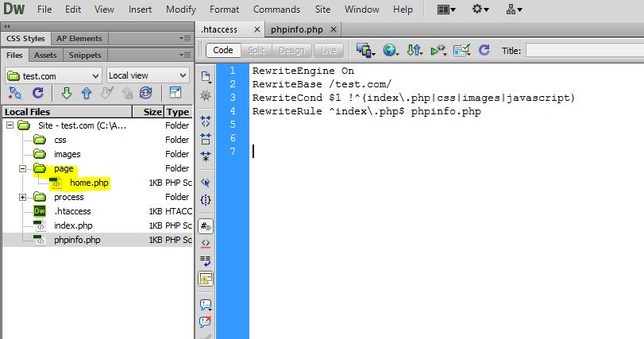Click Check browser compatibility icon

461,51
